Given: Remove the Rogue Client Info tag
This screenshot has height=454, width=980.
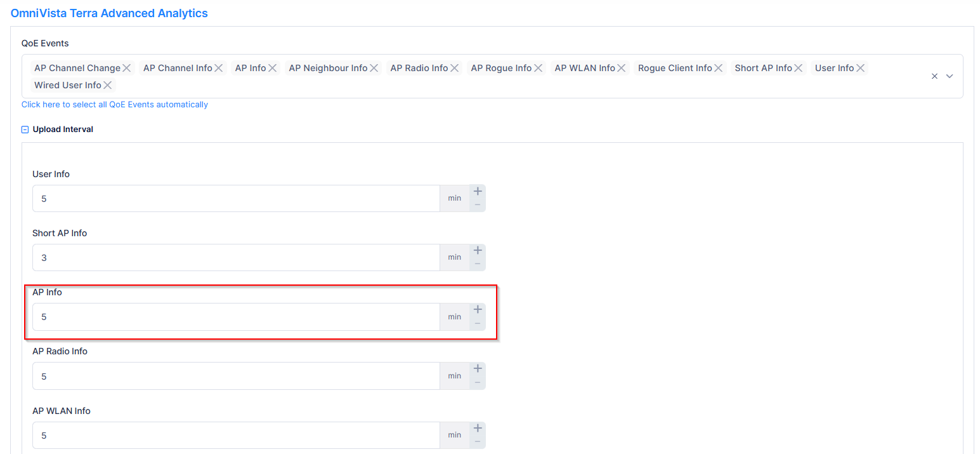Looking at the screenshot, I should pos(719,68).
